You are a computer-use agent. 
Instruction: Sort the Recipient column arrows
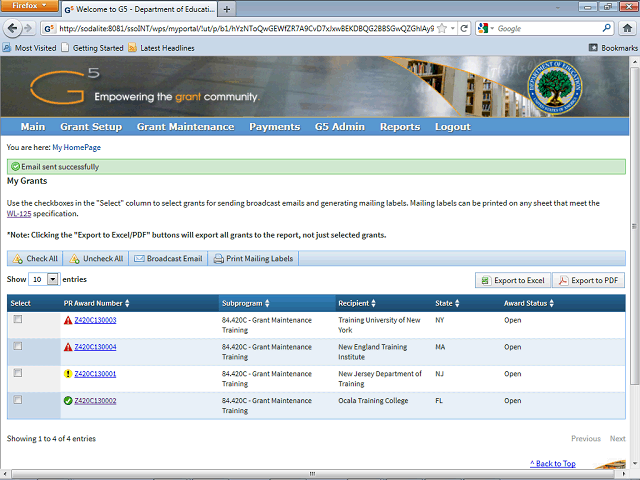373,303
